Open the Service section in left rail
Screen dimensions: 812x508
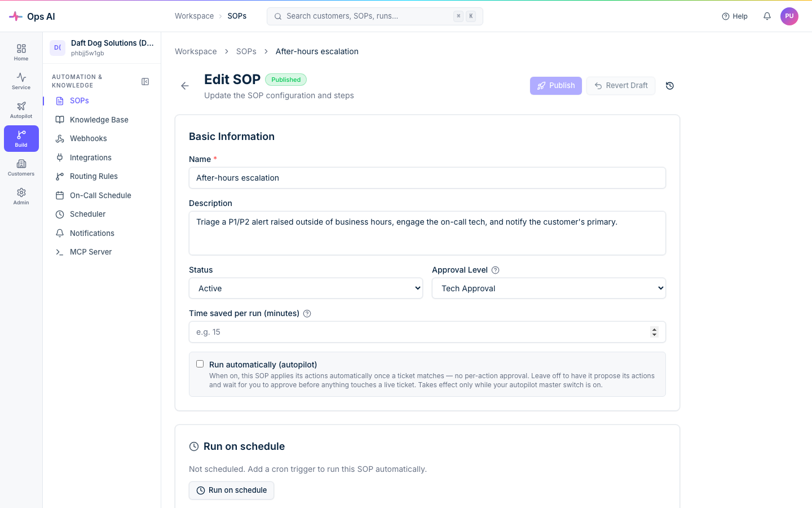(21, 81)
